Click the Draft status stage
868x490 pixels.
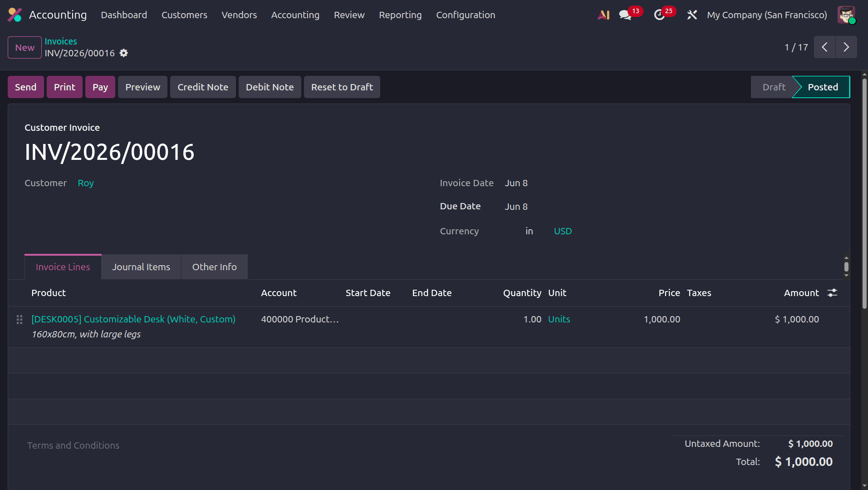[x=773, y=87]
